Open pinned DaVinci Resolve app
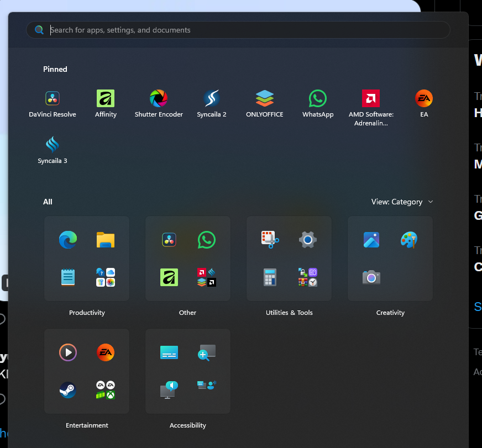Image resolution: width=482 pixels, height=448 pixels. click(x=53, y=104)
